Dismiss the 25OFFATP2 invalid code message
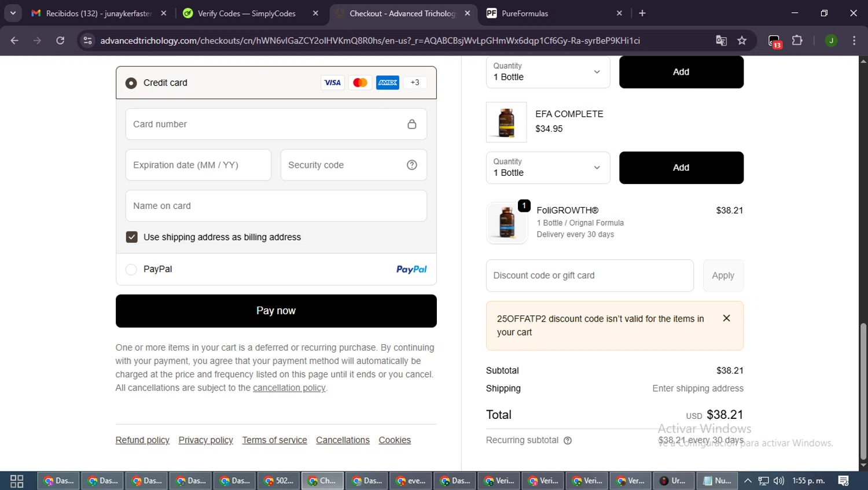 tap(727, 318)
